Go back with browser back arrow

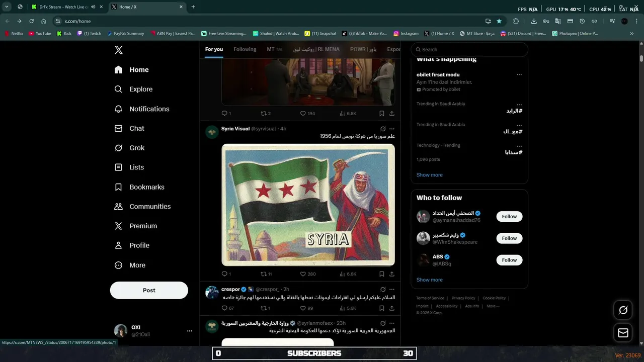(x=7, y=21)
